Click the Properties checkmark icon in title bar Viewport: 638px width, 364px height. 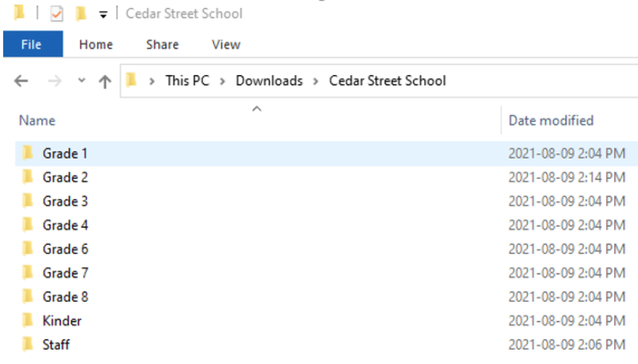[x=57, y=14]
